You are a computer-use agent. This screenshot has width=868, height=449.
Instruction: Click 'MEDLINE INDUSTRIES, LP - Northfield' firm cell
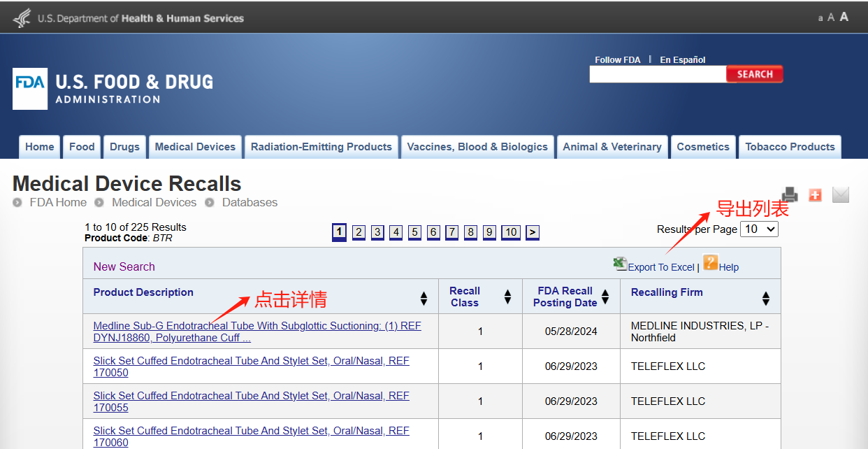pyautogui.click(x=700, y=332)
